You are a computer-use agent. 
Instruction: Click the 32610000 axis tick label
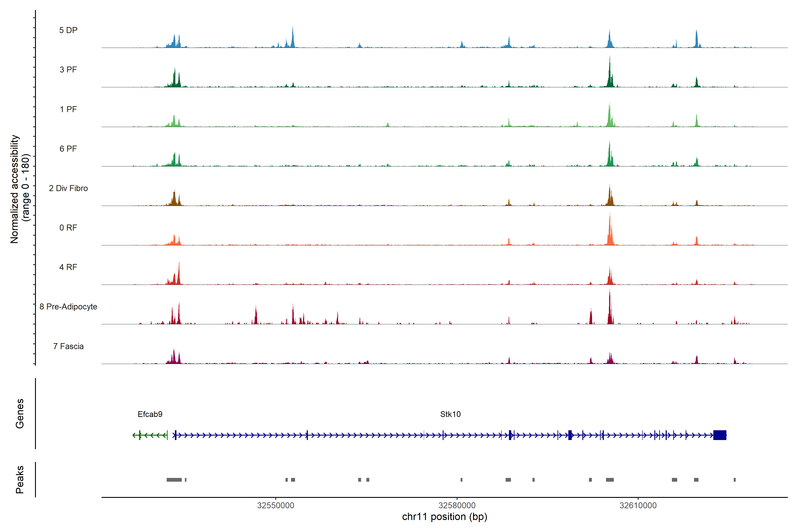click(638, 506)
